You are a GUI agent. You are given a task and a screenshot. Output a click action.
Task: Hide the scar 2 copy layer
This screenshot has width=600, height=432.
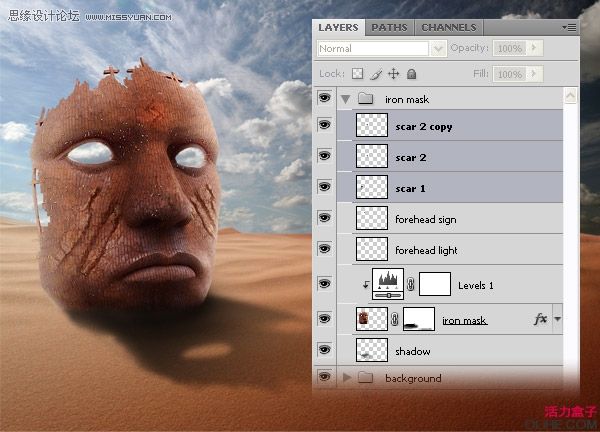point(324,125)
